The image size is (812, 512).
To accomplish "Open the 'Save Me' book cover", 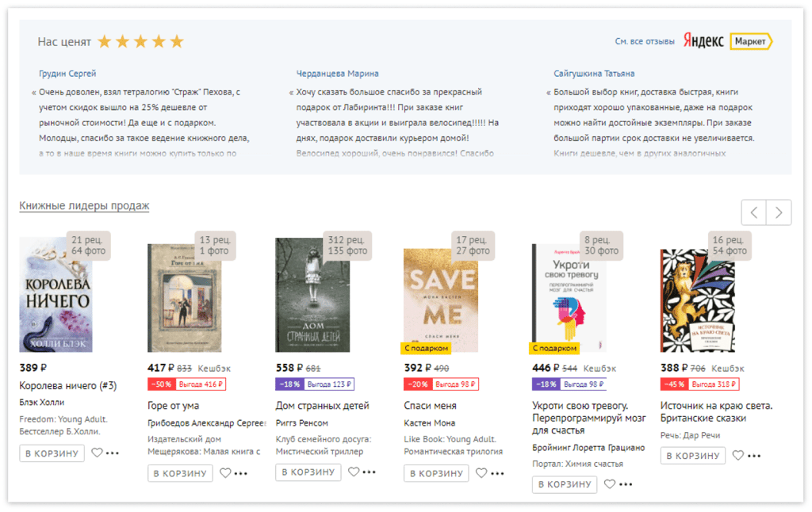I will pos(441,301).
